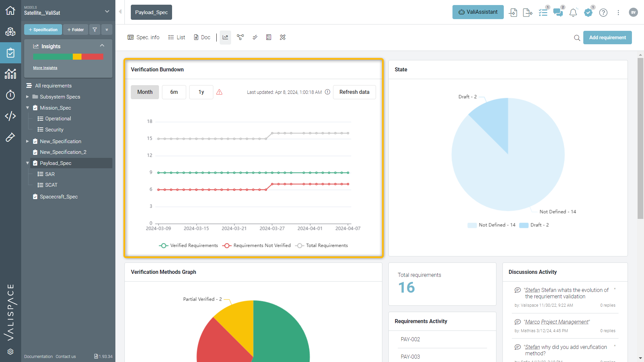Open the More Insights link

(45, 68)
